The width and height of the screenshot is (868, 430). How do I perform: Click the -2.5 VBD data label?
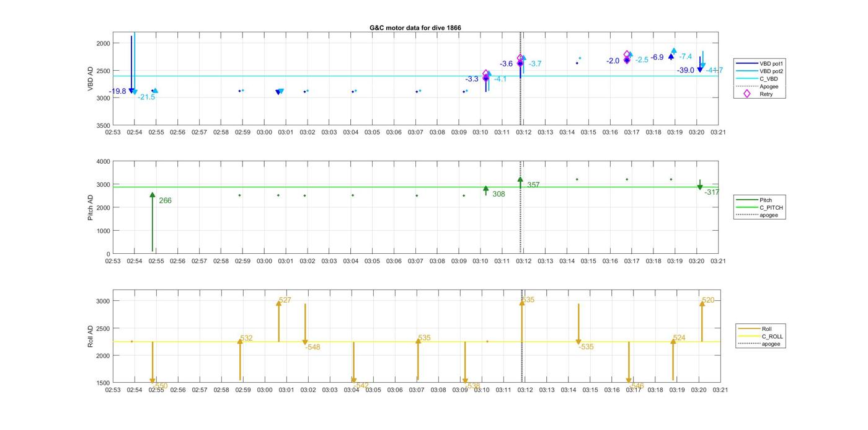coord(642,60)
